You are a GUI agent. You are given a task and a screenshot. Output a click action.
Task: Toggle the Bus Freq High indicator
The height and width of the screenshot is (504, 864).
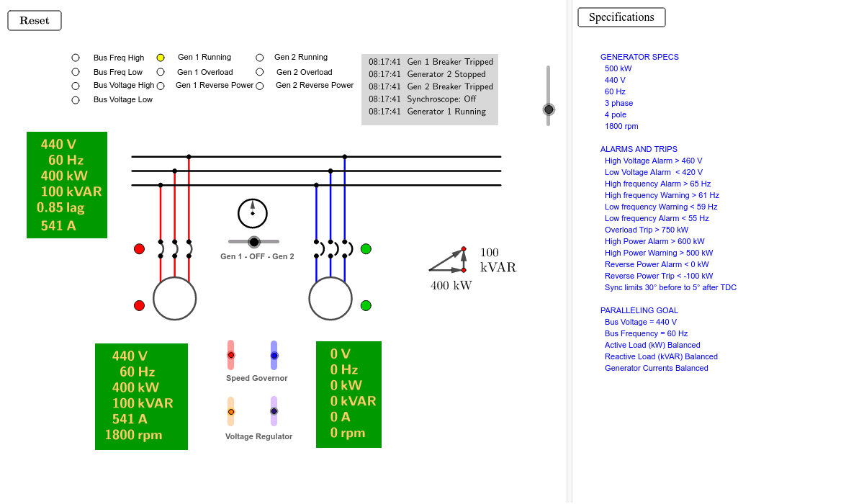pyautogui.click(x=75, y=57)
